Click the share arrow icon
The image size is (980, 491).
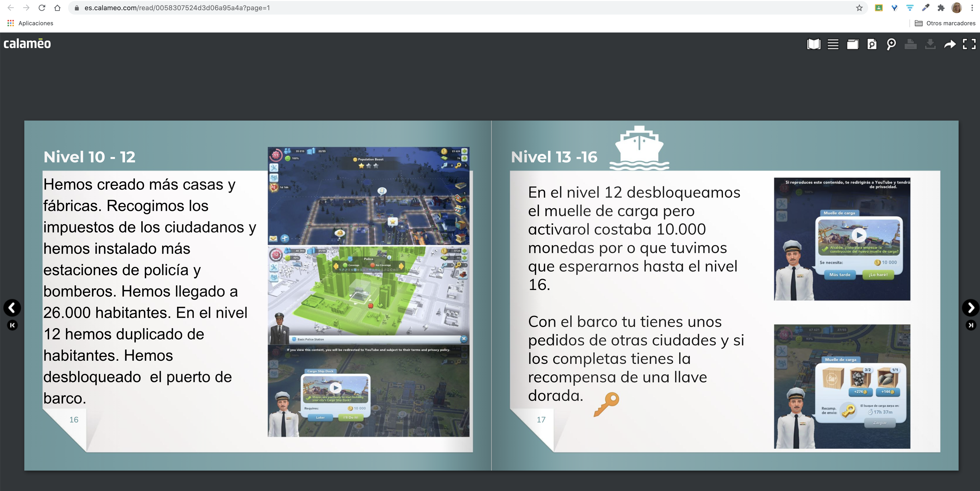point(950,44)
